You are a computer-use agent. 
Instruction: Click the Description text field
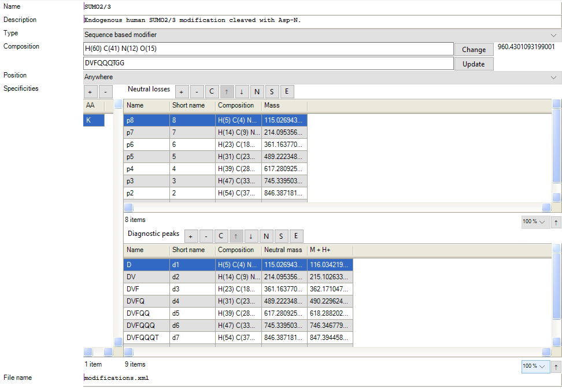tap(322, 20)
